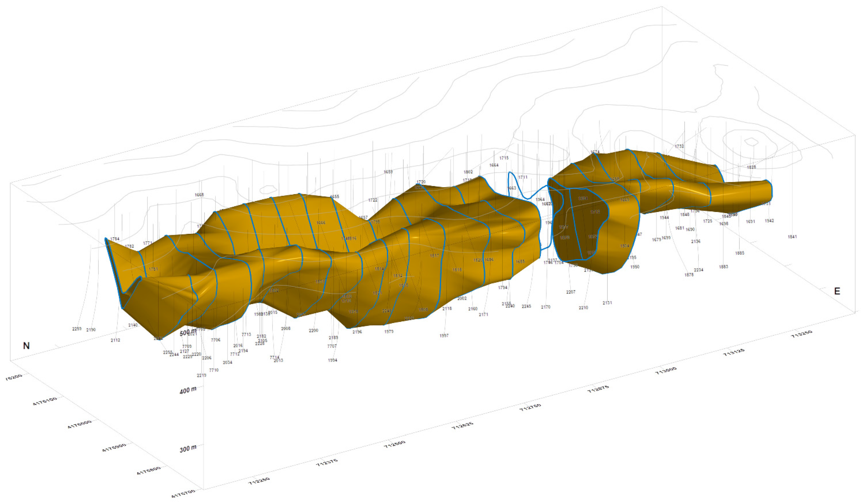Click borehole label 1668
Image resolution: width=861 pixels, height=504 pixels.
(x=199, y=195)
